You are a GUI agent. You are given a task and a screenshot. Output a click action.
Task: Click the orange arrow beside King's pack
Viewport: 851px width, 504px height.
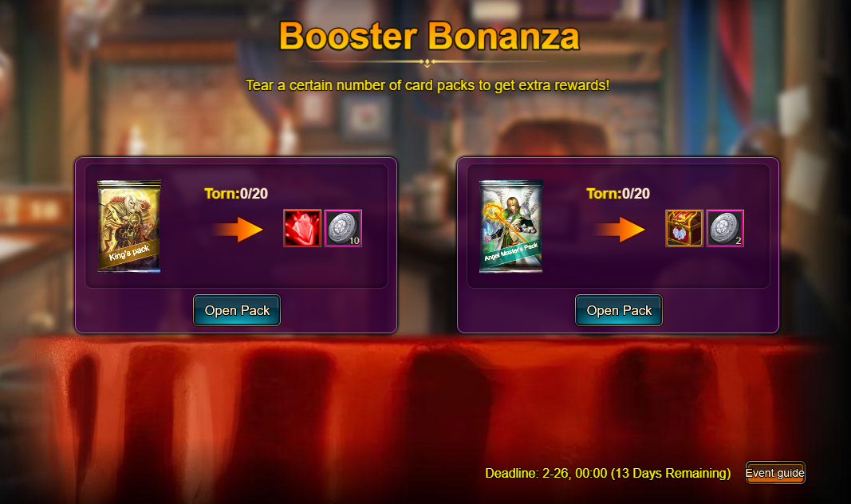click(238, 230)
